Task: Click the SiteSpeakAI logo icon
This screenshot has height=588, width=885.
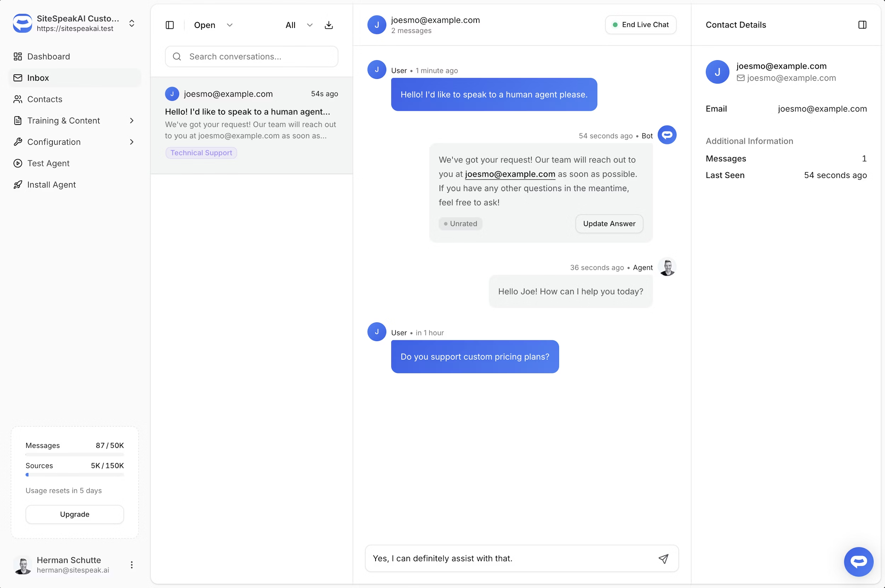Action: 22,23
